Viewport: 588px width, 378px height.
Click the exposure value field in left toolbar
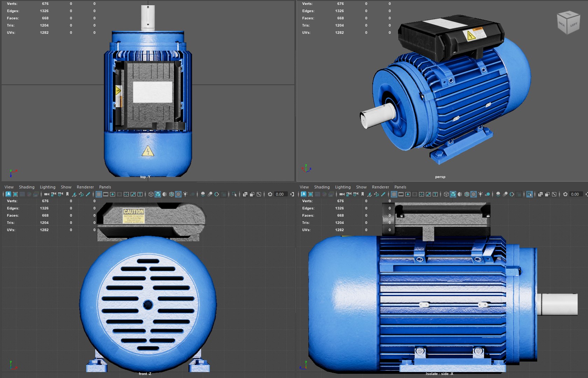[x=280, y=194]
